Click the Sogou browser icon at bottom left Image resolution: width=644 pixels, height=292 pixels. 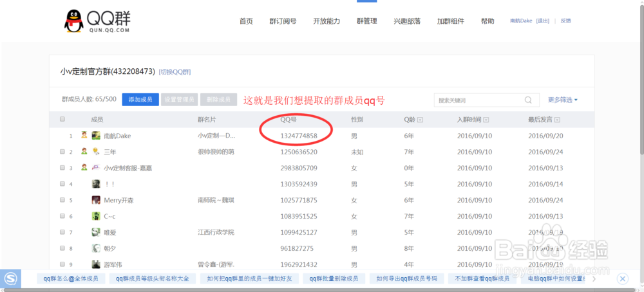click(x=10, y=279)
